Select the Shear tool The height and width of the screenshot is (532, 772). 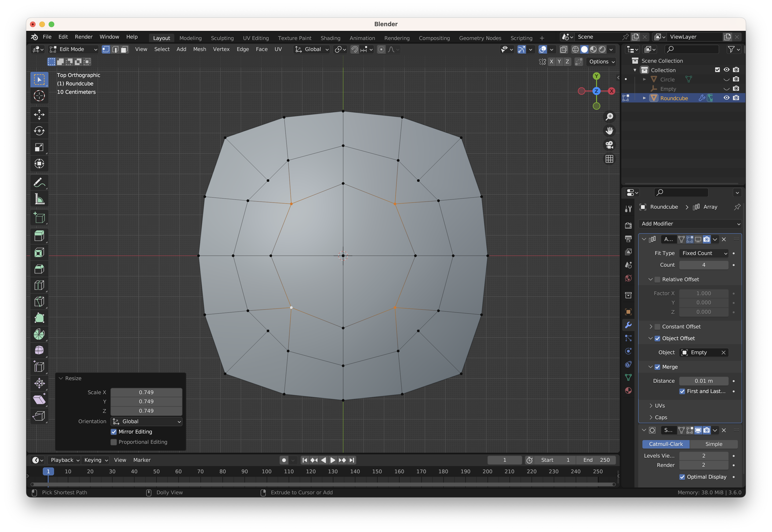tap(39, 399)
